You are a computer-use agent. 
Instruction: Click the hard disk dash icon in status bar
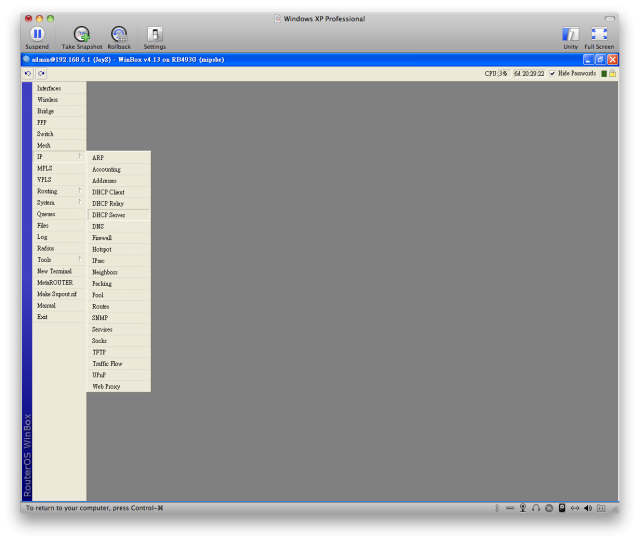pos(510,508)
